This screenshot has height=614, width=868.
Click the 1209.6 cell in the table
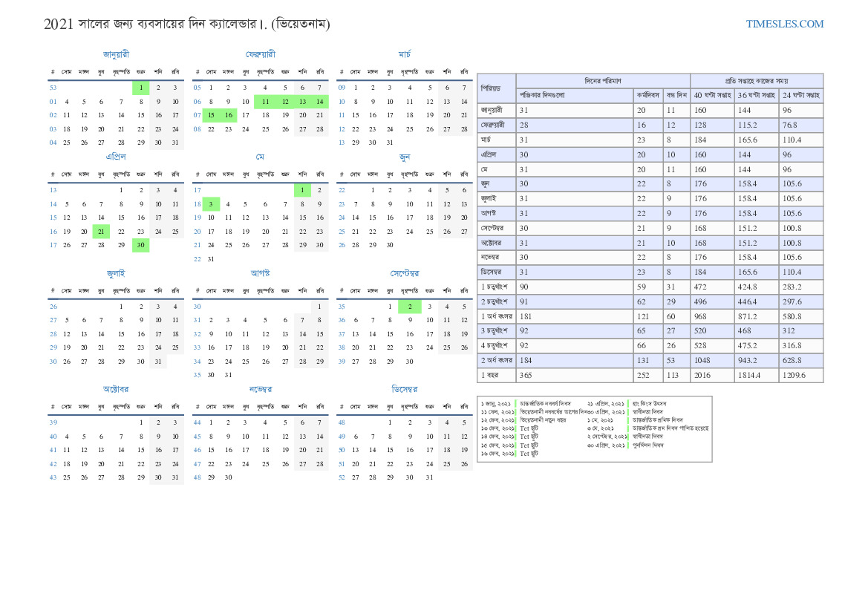(x=793, y=376)
